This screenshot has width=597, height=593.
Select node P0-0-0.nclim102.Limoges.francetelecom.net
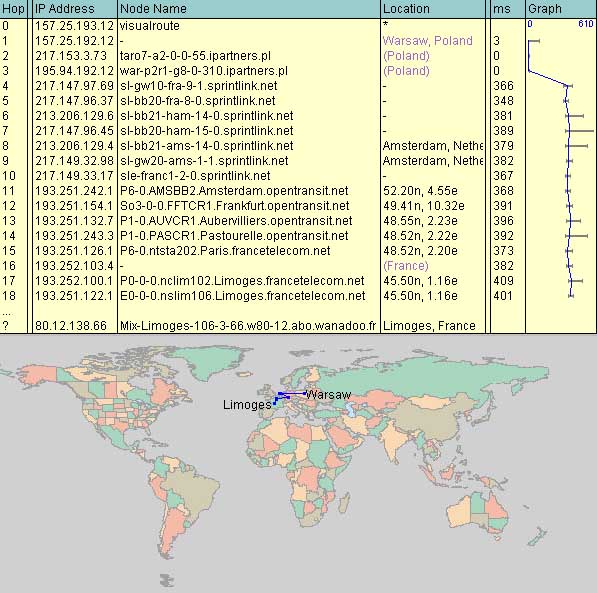coord(242,281)
